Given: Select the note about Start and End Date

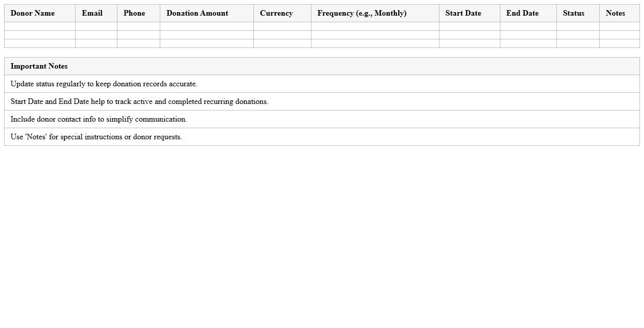Looking at the screenshot, I should [x=140, y=101].
